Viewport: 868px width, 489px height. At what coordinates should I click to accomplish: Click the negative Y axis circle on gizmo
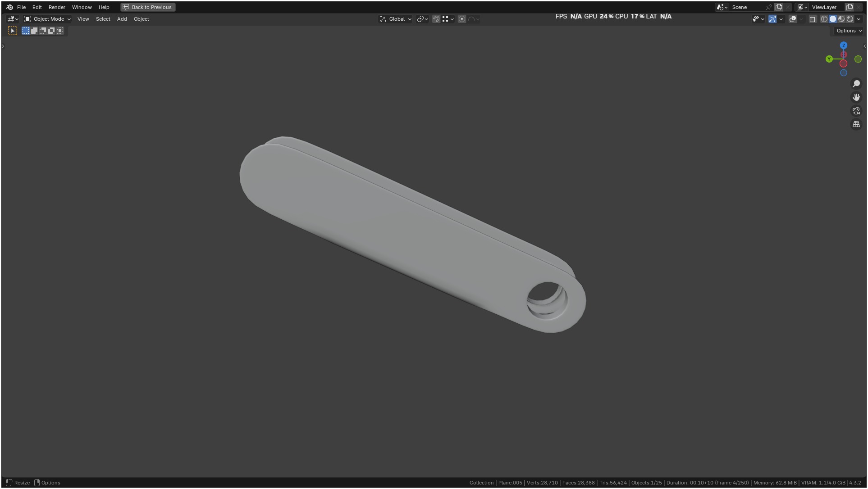tap(858, 59)
